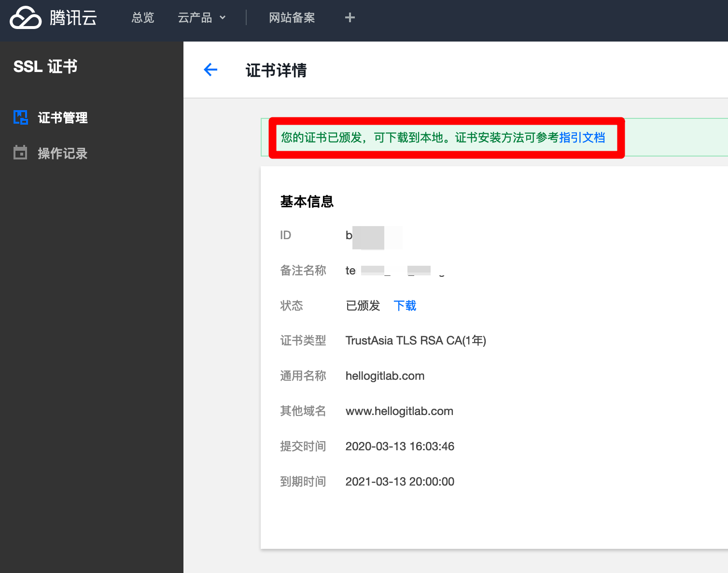Click the submit time 2020-03-13 16:03:46
Image resolution: width=728 pixels, height=573 pixels.
[400, 446]
